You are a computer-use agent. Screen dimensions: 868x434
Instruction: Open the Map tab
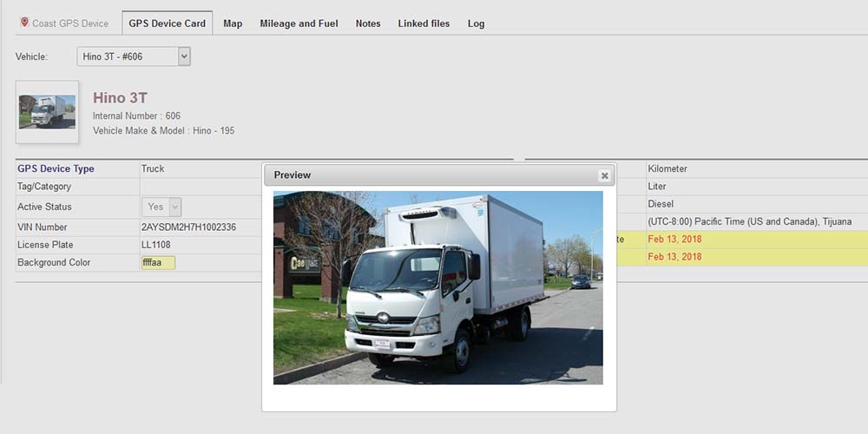(233, 23)
